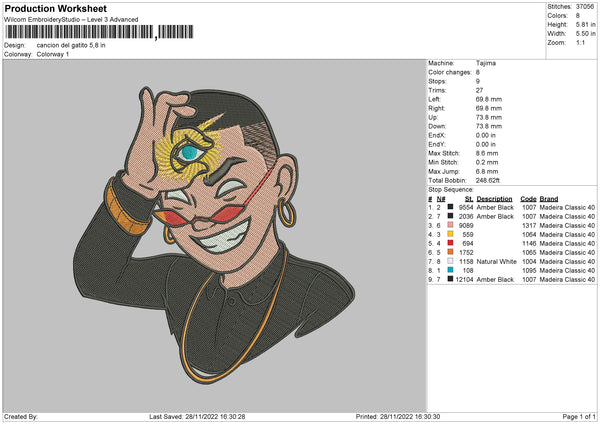600x424 pixels.
Task: Click thread code '1095'
Action: pos(529,270)
